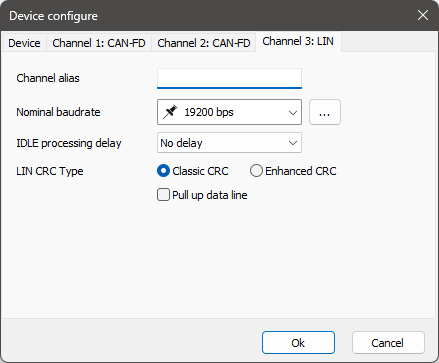The height and width of the screenshot is (363, 439).
Task: Confirm settings with the Ok button
Action: (298, 343)
